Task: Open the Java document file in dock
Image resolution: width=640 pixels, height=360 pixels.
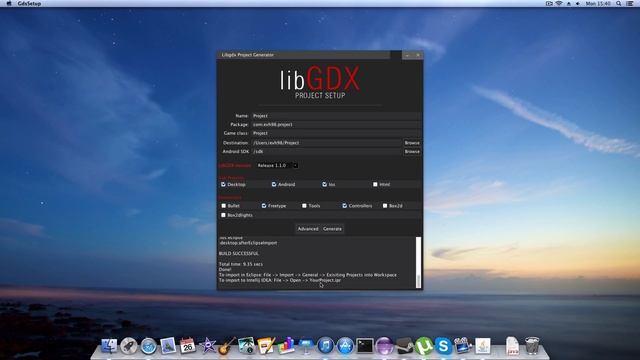Action: [512, 346]
